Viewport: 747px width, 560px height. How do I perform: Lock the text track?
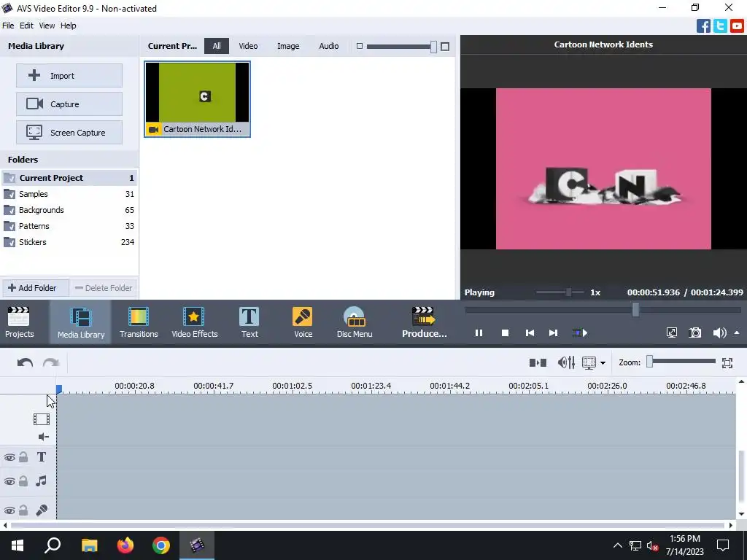[x=23, y=457]
